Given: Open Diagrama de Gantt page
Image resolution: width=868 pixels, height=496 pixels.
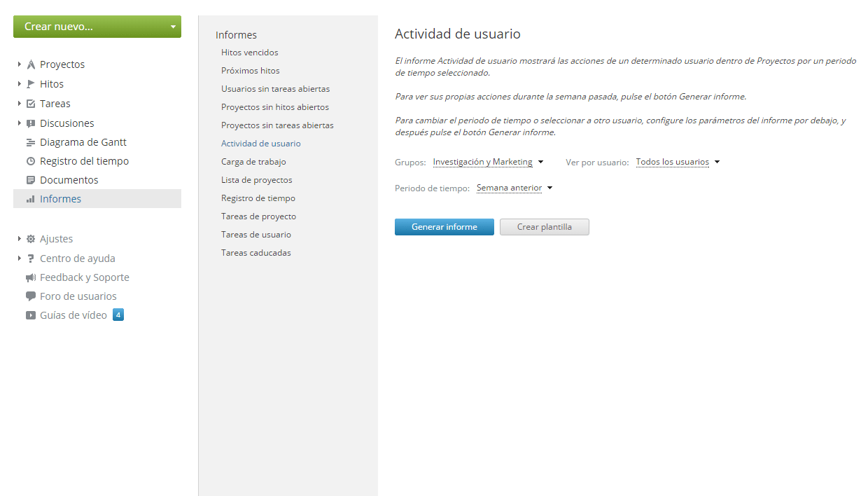Looking at the screenshot, I should [x=83, y=142].
